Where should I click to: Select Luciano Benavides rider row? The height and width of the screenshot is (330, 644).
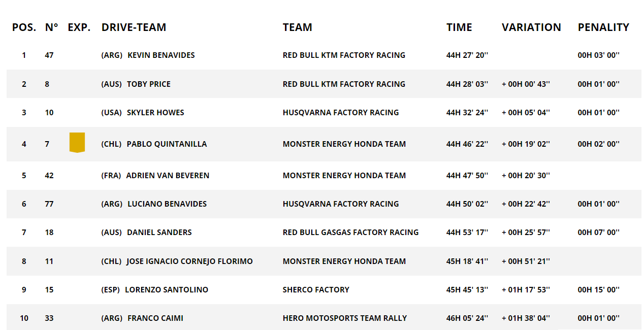point(324,204)
